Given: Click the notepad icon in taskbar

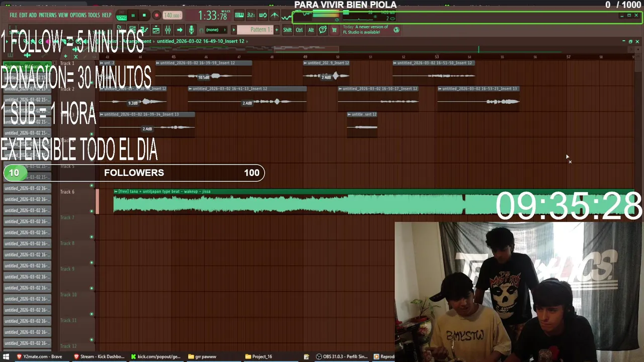Looking at the screenshot, I should 306,356.
